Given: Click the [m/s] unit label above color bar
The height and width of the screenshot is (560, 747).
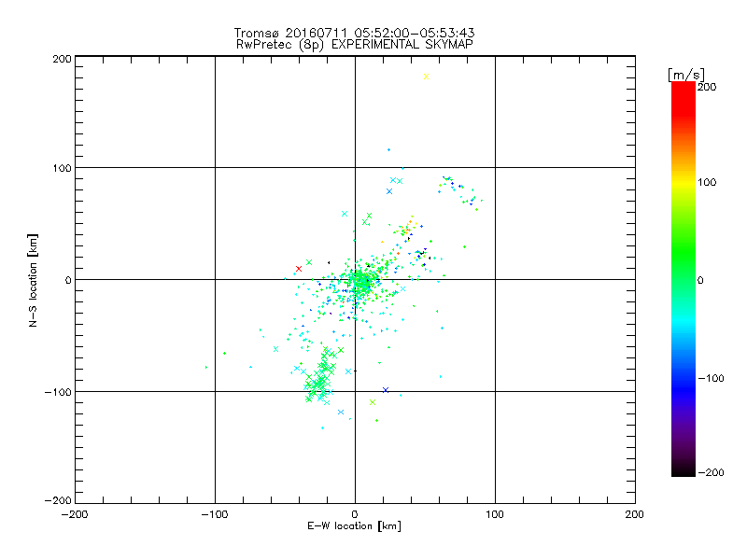Looking at the screenshot, I should [x=686, y=75].
